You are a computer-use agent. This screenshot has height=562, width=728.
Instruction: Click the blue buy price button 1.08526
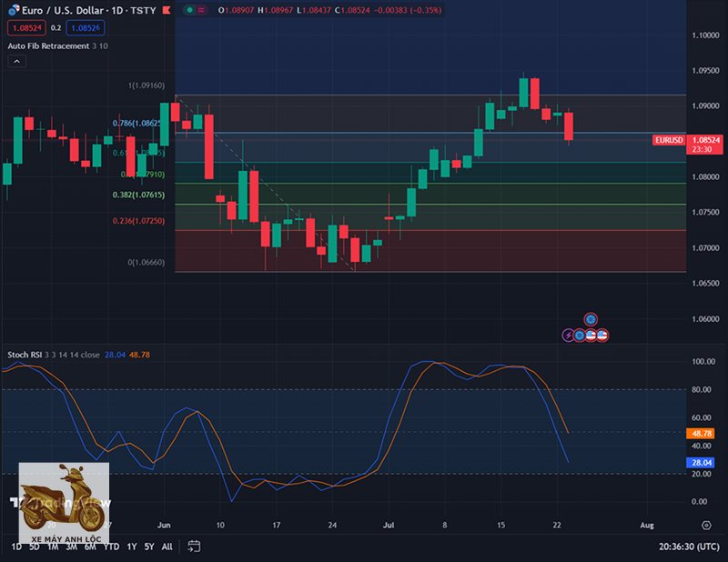tap(86, 27)
